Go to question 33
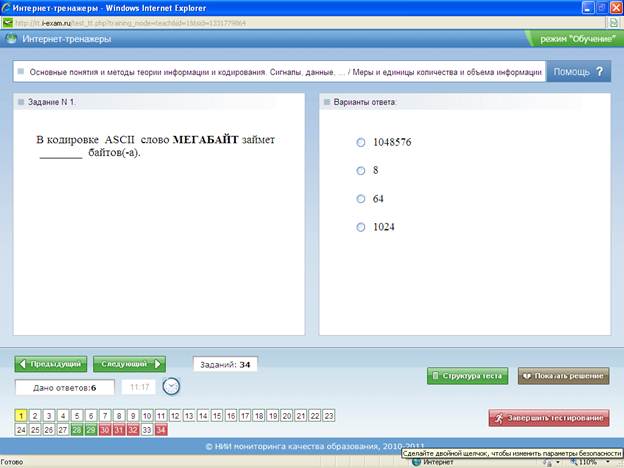This screenshot has width=624, height=468. pos(147,430)
